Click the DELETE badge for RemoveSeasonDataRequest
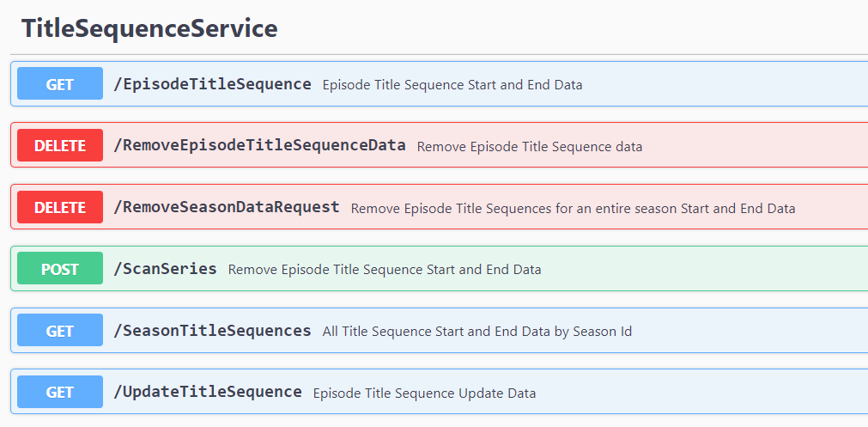This screenshot has width=868, height=427. 60,208
